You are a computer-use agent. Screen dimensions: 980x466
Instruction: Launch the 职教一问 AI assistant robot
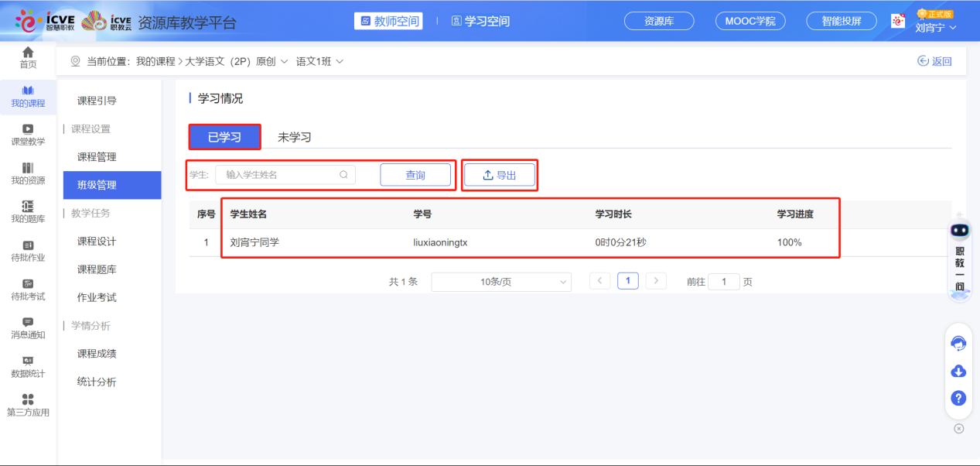point(958,230)
